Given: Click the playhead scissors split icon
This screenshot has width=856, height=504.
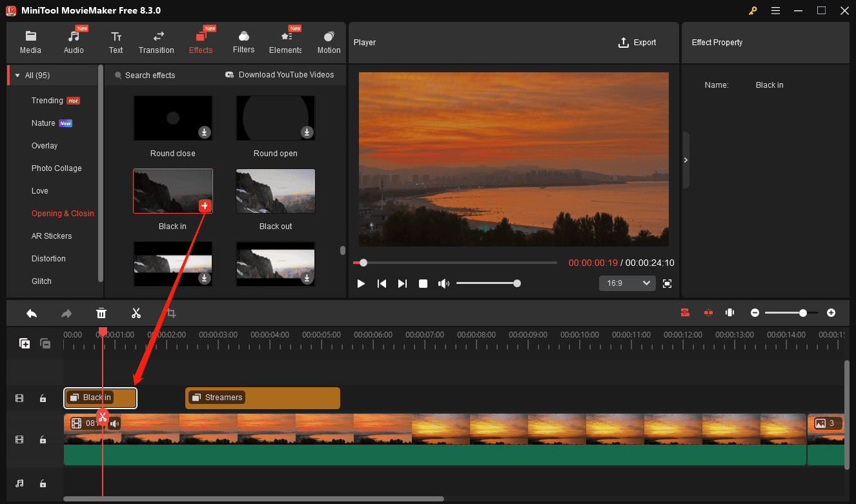Looking at the screenshot, I should coord(103,416).
